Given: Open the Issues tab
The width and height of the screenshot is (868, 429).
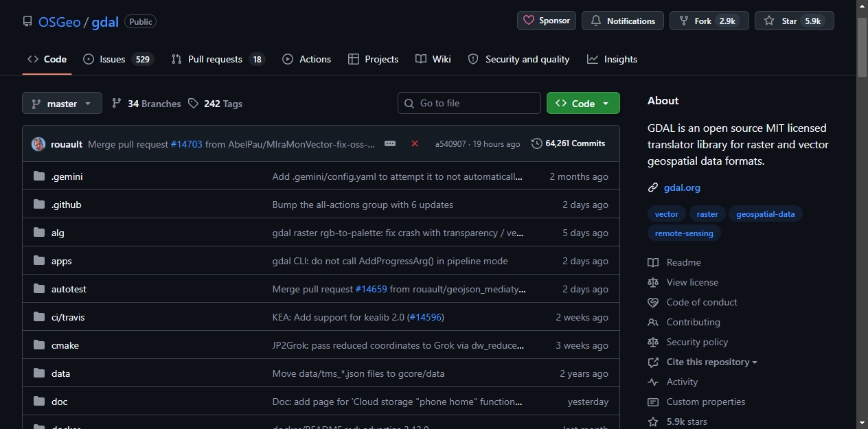Looking at the screenshot, I should coord(117,59).
